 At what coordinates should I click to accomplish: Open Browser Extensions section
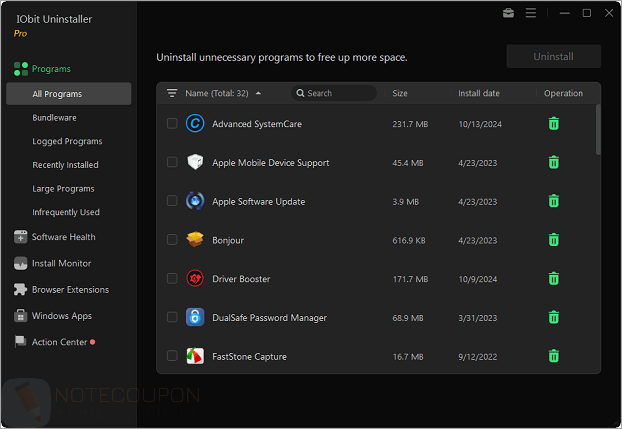70,290
